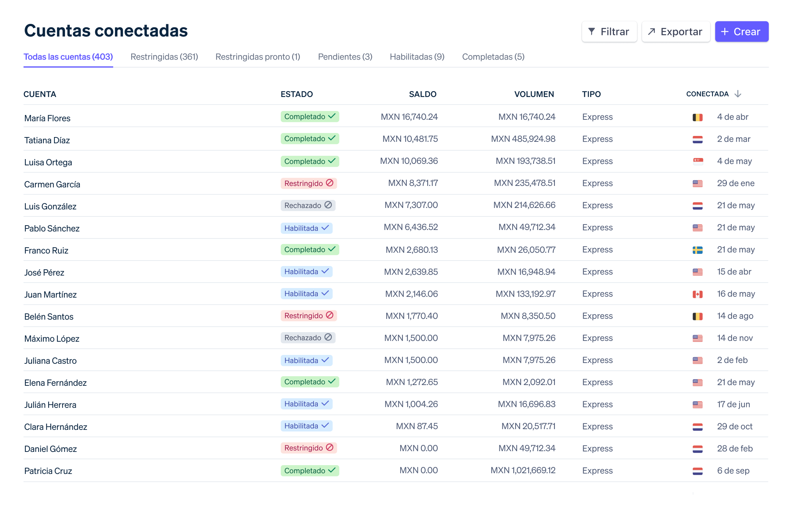The height and width of the screenshot is (532, 793).
Task: Click the Netherlands flag in Patricia Cruz row
Action: 697,471
